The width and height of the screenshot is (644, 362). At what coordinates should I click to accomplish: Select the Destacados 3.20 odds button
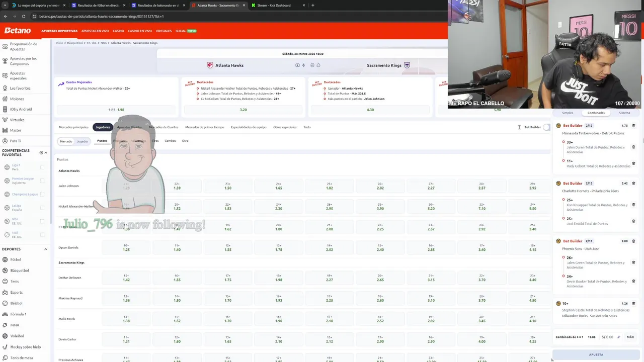point(244,110)
